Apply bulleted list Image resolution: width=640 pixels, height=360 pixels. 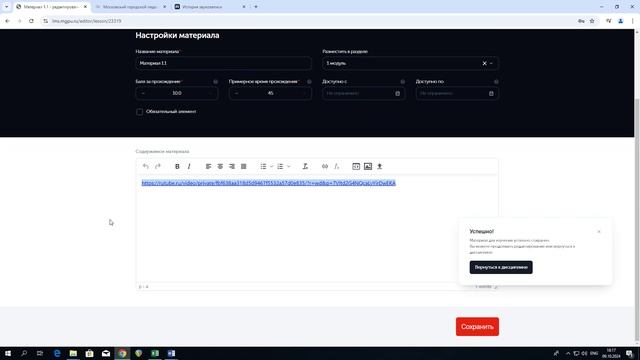pos(263,166)
